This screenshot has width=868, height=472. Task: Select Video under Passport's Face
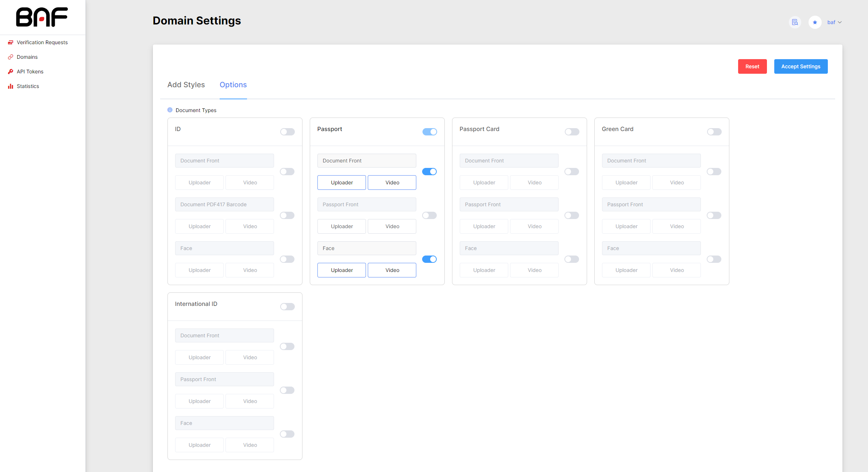click(x=392, y=270)
